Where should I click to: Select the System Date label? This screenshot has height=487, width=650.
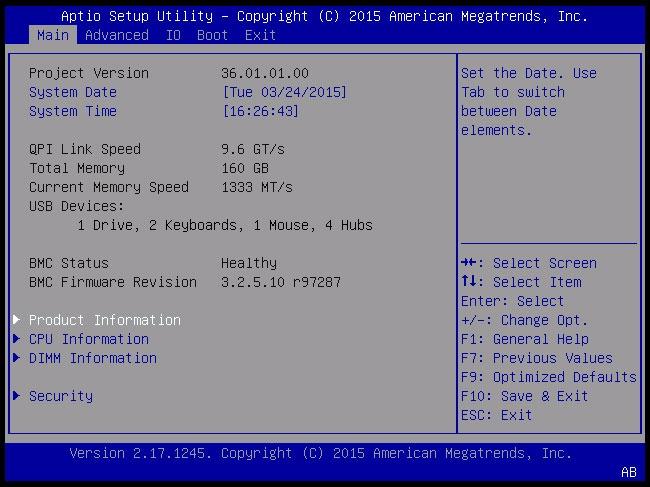[73, 92]
